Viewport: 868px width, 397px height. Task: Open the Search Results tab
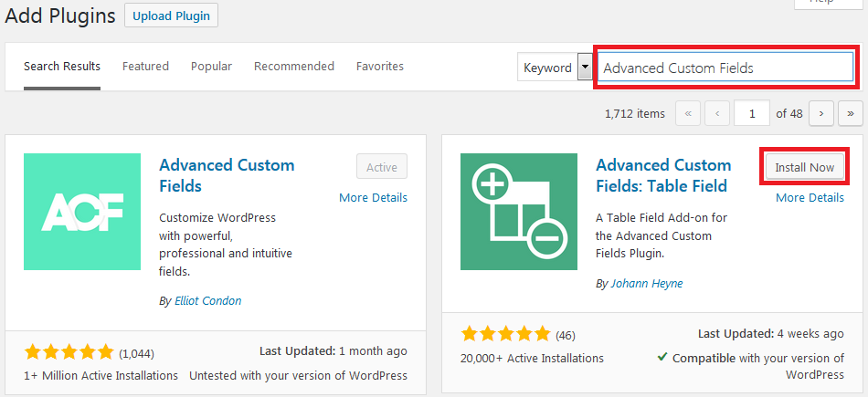62,67
